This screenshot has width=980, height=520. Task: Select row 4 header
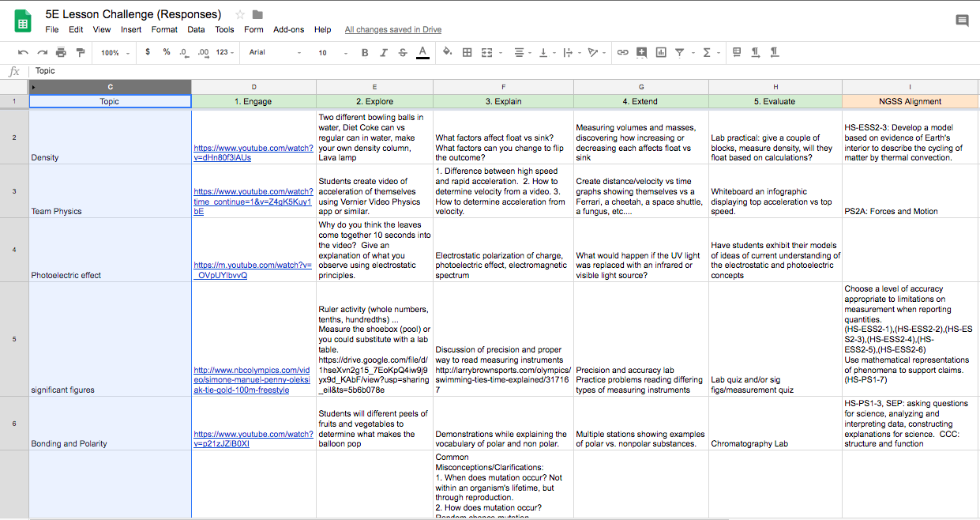click(x=14, y=250)
